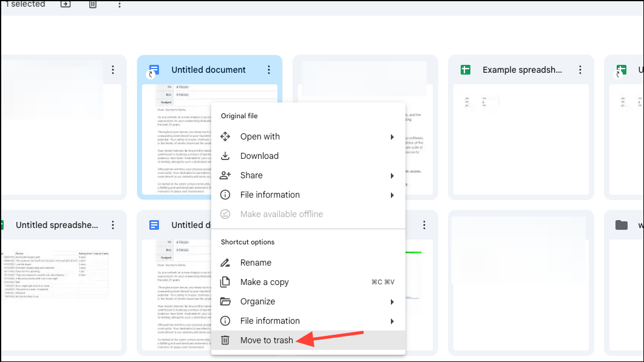Choose Make a copy from context menu
The width and height of the screenshot is (644, 362).
click(308, 282)
